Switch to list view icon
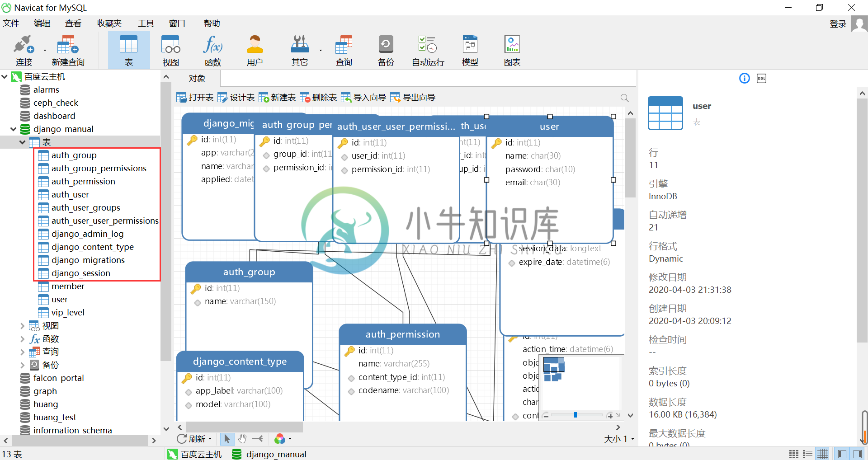The width and height of the screenshot is (868, 460). pos(793,454)
